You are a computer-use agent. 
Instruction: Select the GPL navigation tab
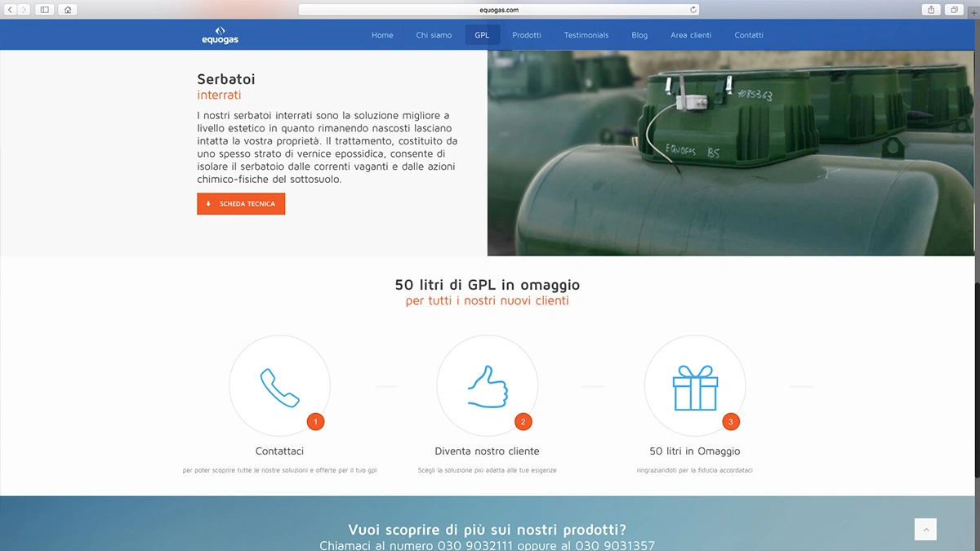coord(482,35)
